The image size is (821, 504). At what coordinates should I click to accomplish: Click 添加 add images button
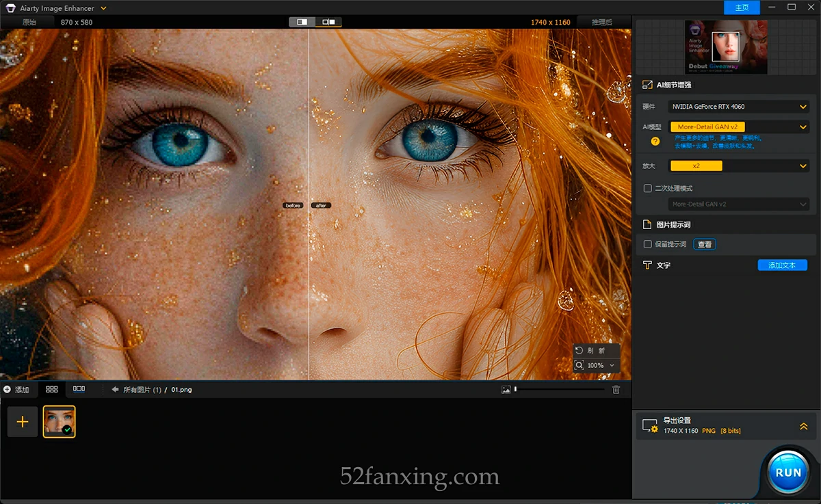coord(16,390)
